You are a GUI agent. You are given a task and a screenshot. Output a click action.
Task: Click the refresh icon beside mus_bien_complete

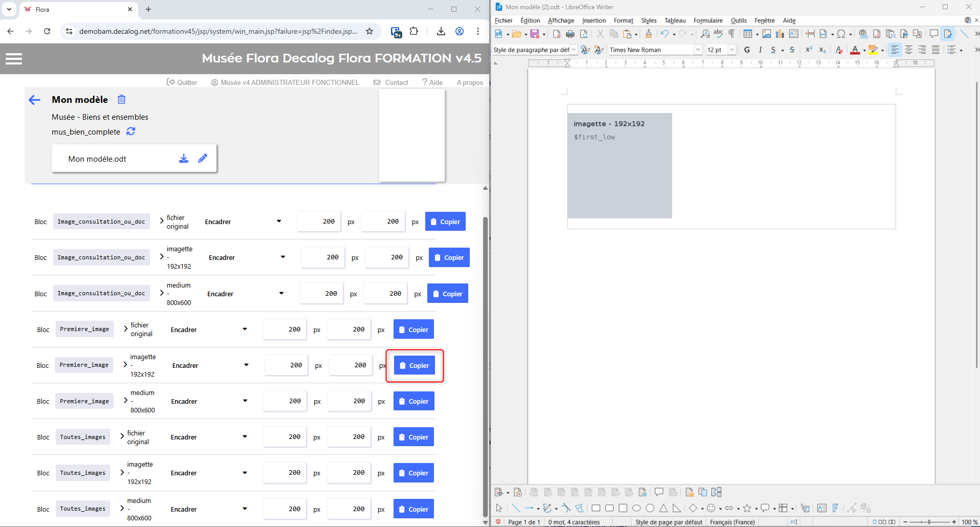tap(131, 131)
